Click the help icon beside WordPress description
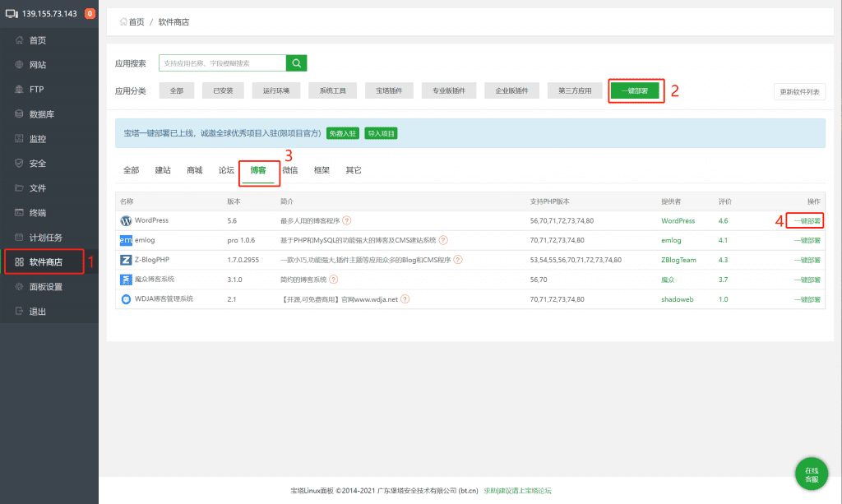Viewport: 842px width, 504px height. click(347, 220)
